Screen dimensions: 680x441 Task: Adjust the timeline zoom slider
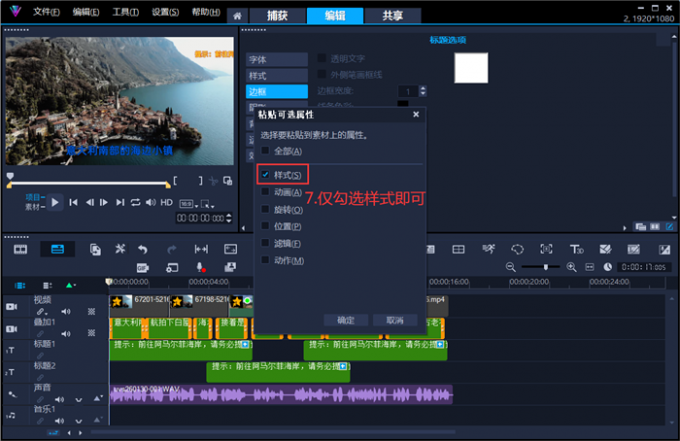tap(546, 267)
